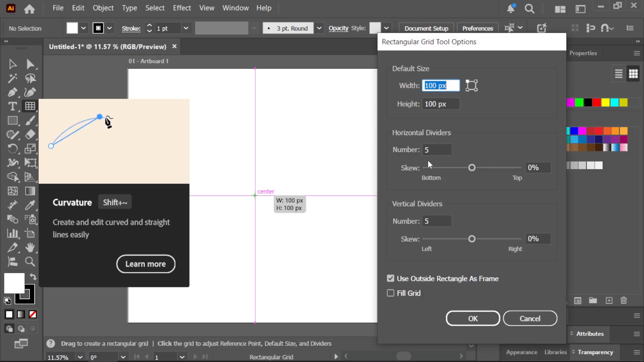This screenshot has height=362, width=644.
Task: Enable the Fill Grid checkbox
Action: coord(390,293)
